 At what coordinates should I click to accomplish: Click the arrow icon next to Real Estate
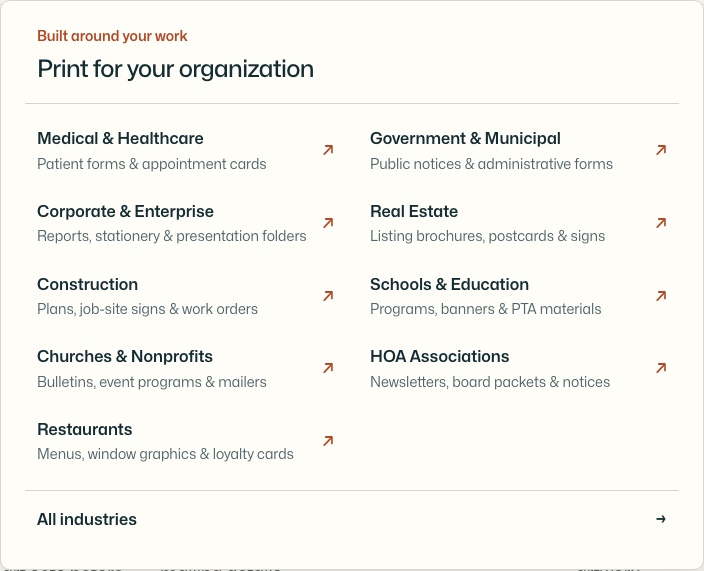tap(661, 223)
